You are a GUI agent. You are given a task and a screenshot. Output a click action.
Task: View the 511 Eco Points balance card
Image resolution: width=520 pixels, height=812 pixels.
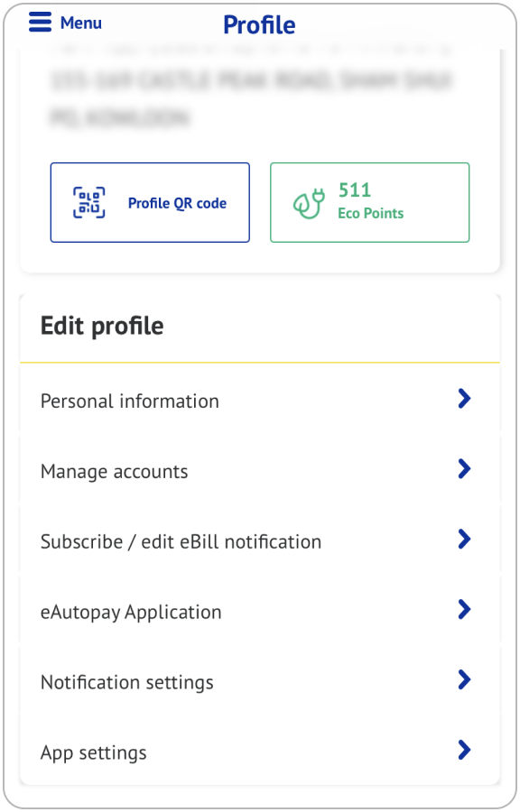pos(369,201)
